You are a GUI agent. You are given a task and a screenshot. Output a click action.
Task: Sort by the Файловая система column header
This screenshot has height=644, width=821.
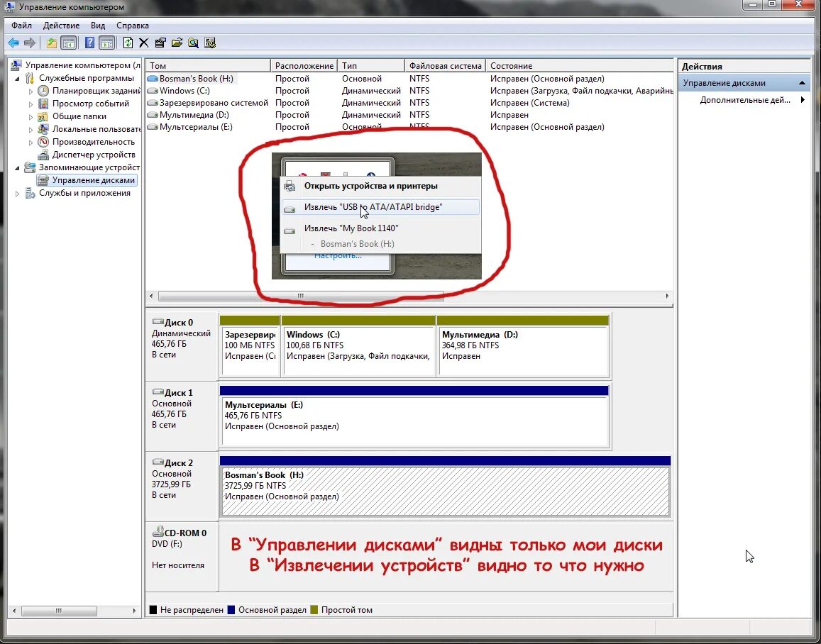point(445,65)
